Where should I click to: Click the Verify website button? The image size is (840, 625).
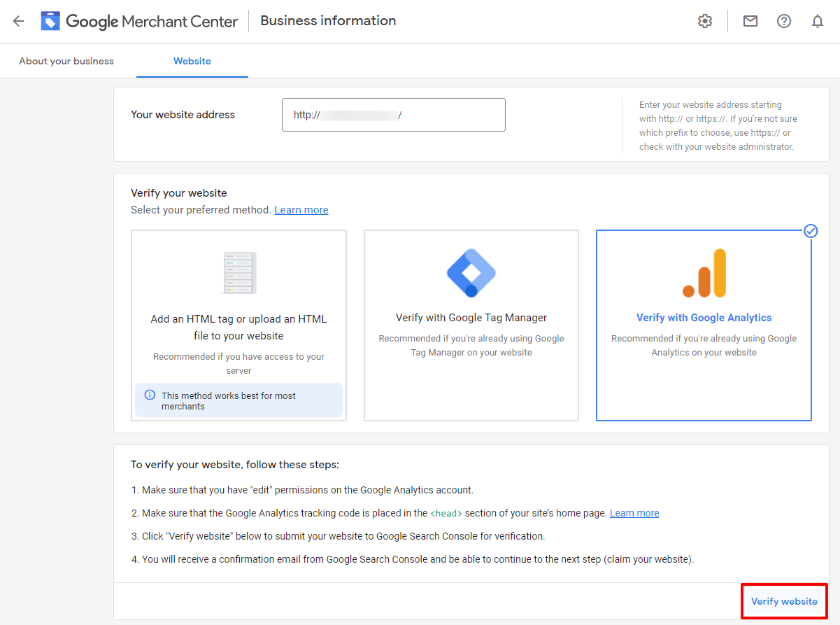click(x=784, y=601)
